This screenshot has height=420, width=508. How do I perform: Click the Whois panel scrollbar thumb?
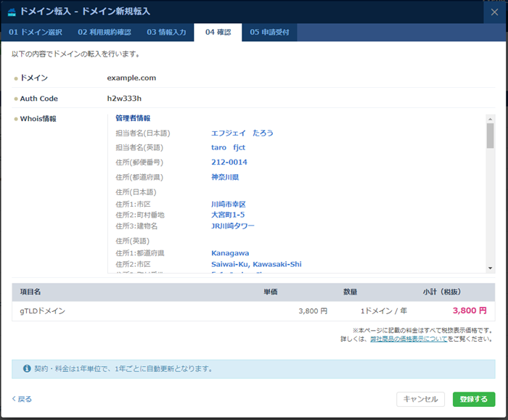click(x=490, y=136)
